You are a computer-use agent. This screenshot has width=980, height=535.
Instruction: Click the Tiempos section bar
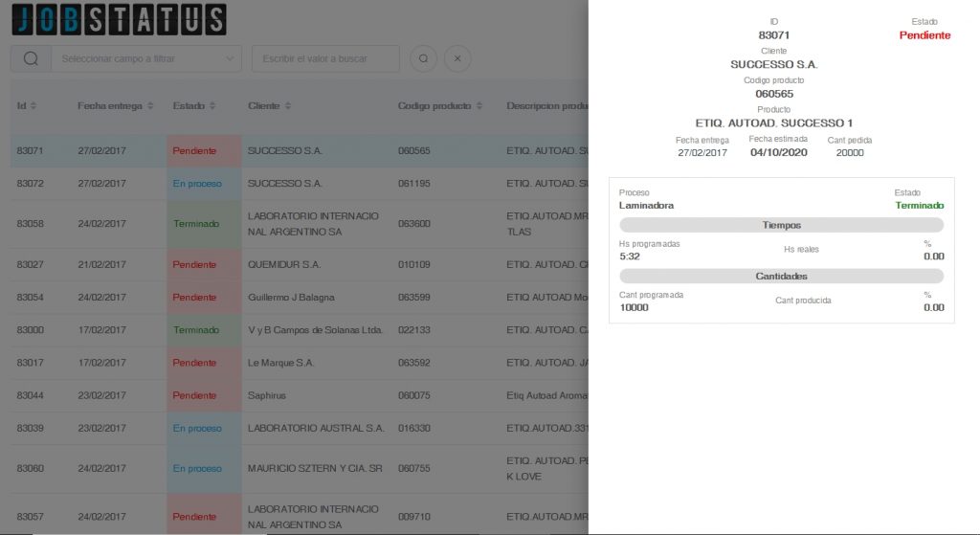point(781,225)
